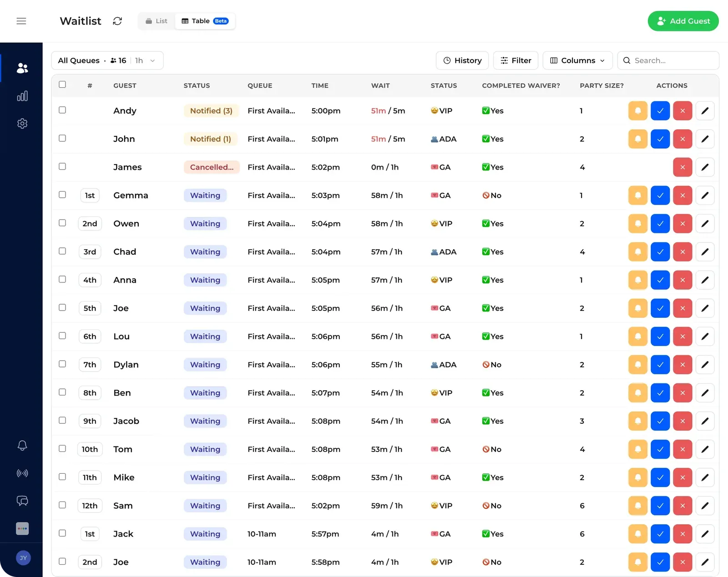This screenshot has width=728, height=577.
Task: Select Sam's row checkbox
Action: 62,505
